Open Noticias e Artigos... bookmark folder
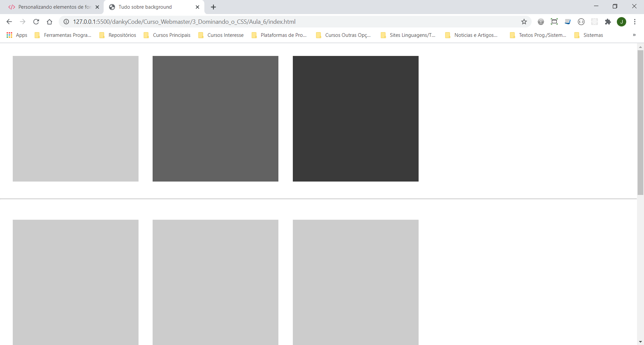Screen dimensions: 644x345 point(471,35)
